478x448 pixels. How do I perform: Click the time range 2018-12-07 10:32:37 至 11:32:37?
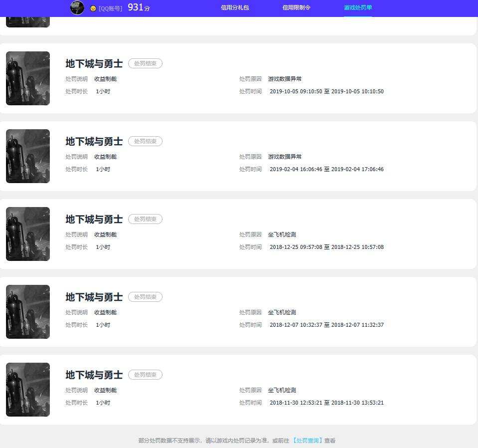[x=326, y=325]
